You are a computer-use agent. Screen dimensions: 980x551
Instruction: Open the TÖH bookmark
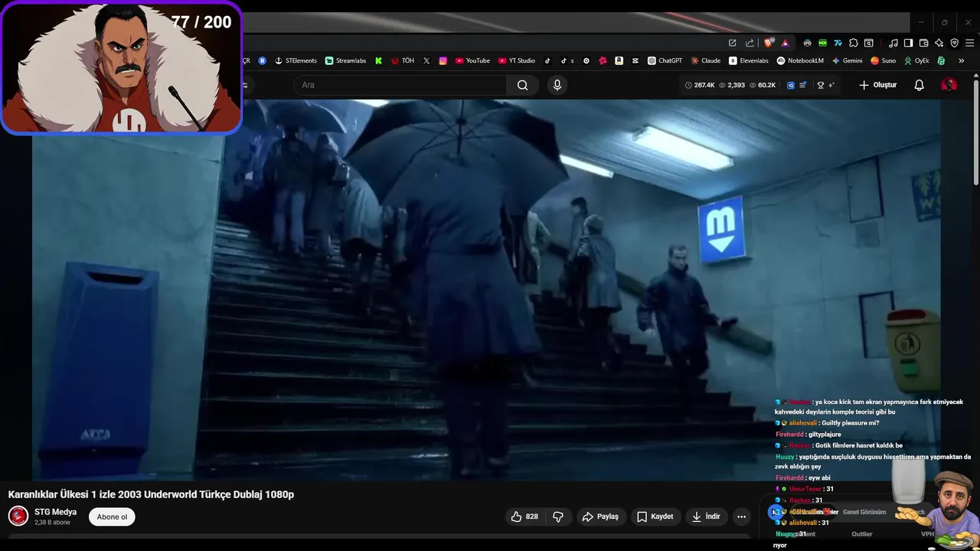click(x=403, y=60)
